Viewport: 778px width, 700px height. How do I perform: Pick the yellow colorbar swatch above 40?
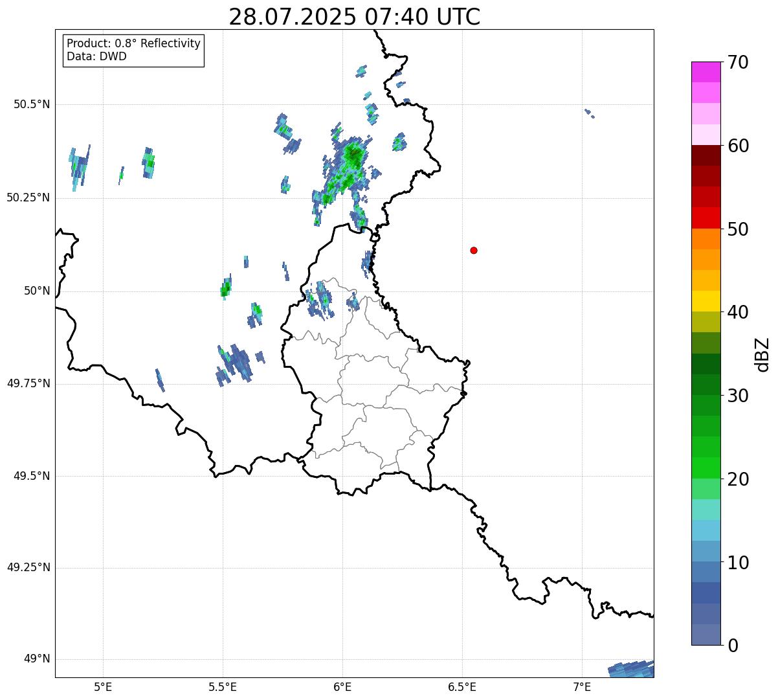(x=706, y=301)
